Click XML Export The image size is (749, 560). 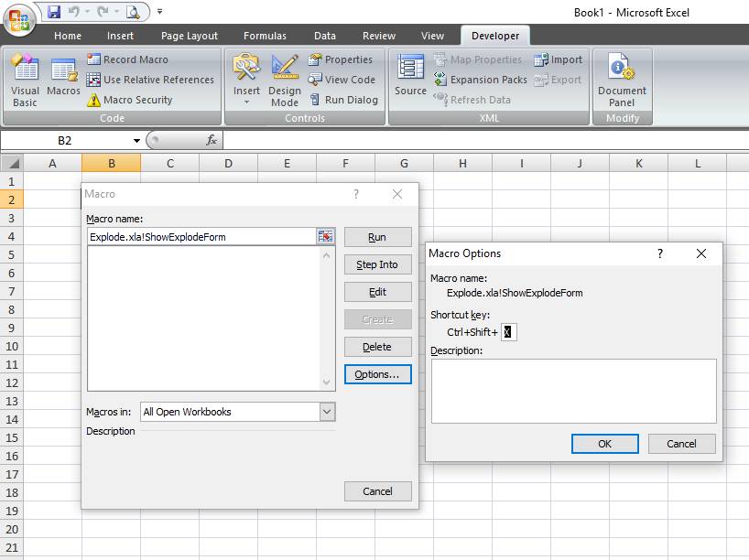(x=558, y=80)
